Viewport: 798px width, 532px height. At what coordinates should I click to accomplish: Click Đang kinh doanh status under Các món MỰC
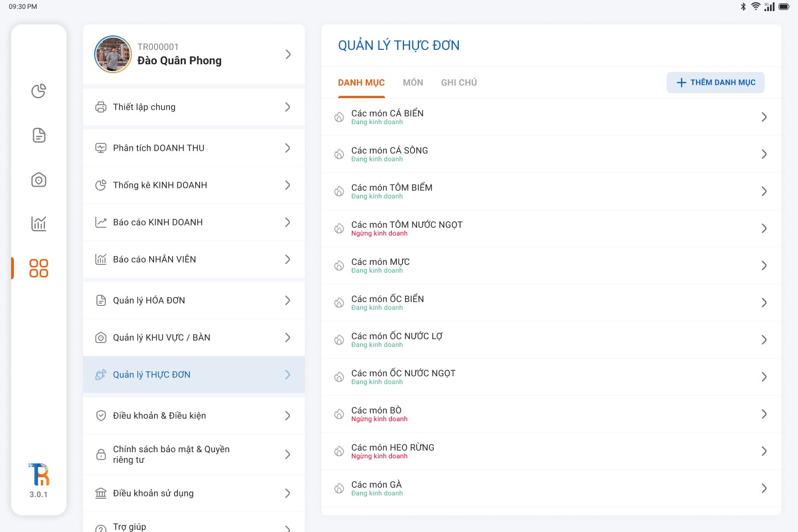[377, 270]
